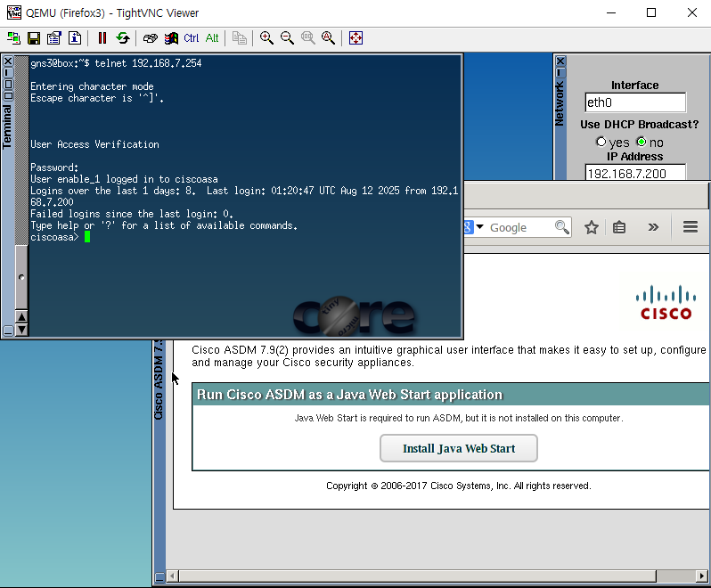Maximize Terminal window with square button
This screenshot has width=711, height=588.
click(8, 84)
